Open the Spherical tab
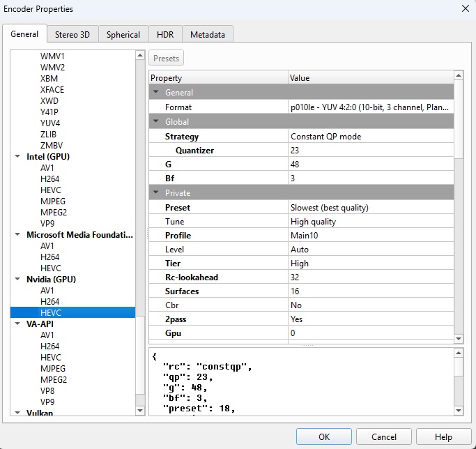The height and width of the screenshot is (449, 476). pyautogui.click(x=123, y=34)
